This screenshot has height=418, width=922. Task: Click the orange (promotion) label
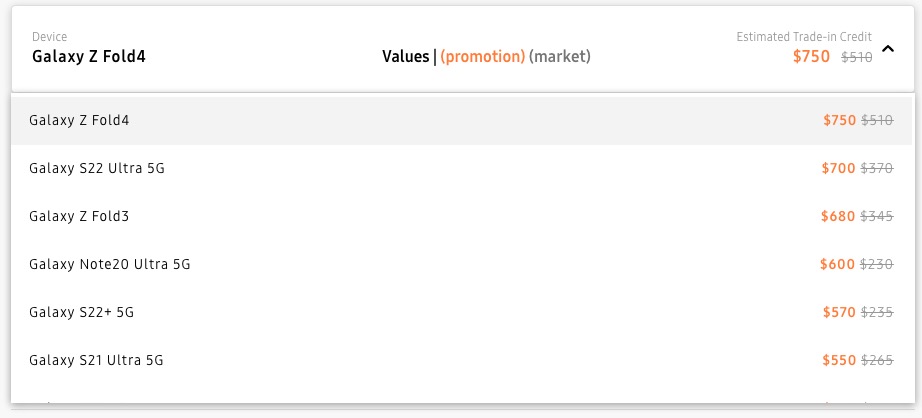tap(482, 57)
